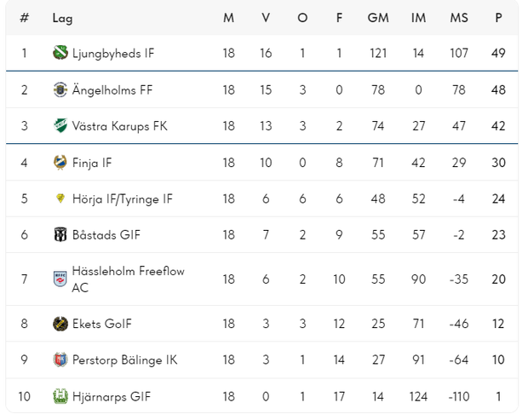Click the Finja IF team badge

[x=60, y=162]
